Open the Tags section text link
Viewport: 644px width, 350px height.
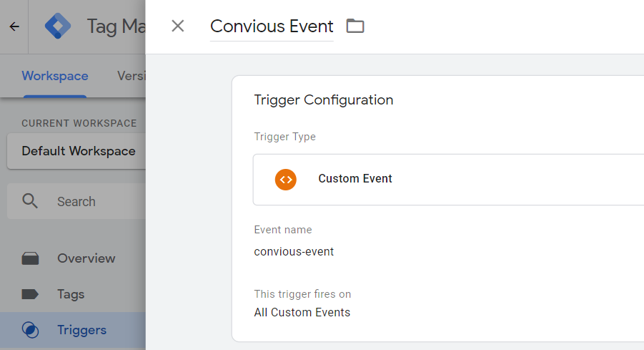[71, 294]
